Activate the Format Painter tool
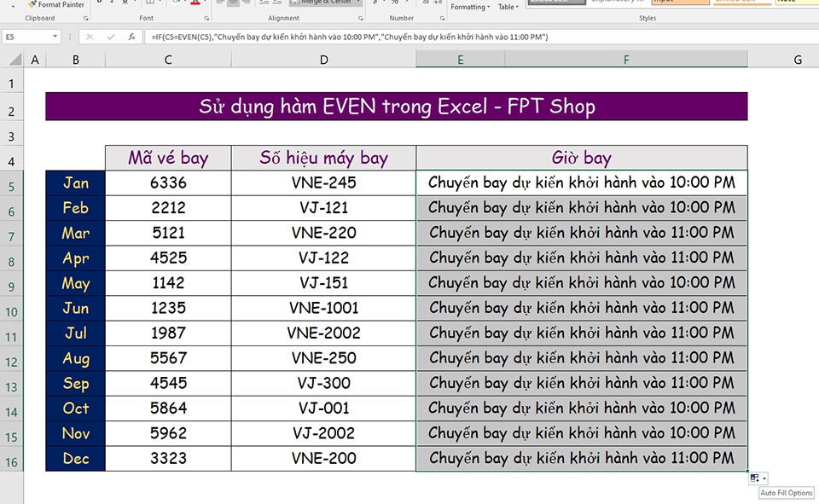819x504 pixels. [55, 4]
